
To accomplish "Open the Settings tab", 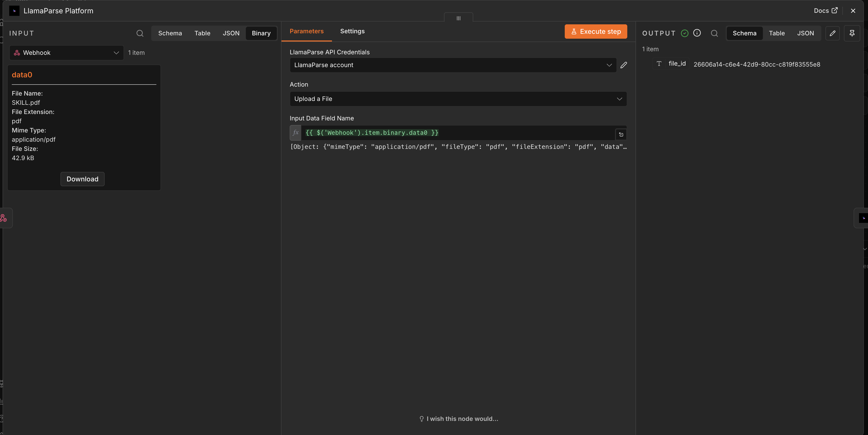I will point(352,31).
